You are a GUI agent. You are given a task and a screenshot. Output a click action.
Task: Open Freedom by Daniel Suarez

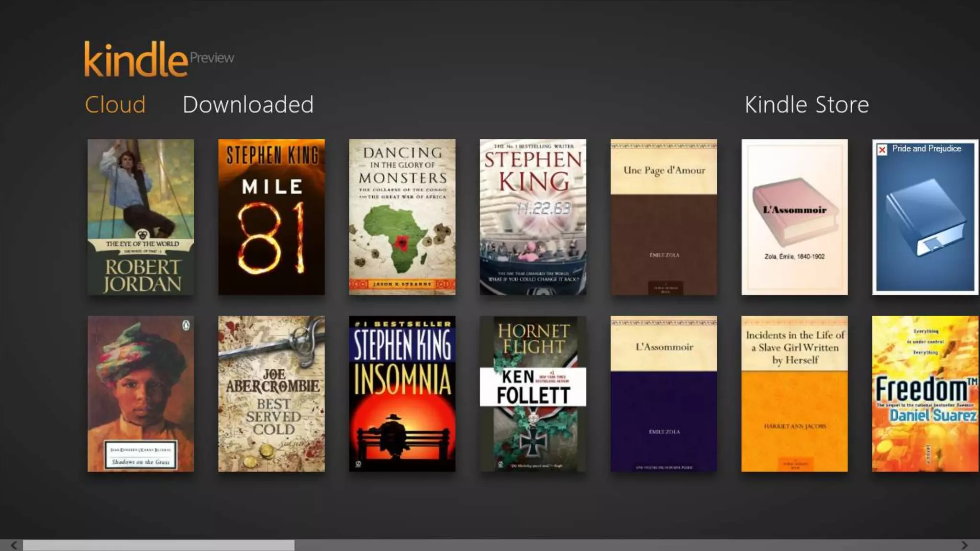tap(925, 393)
